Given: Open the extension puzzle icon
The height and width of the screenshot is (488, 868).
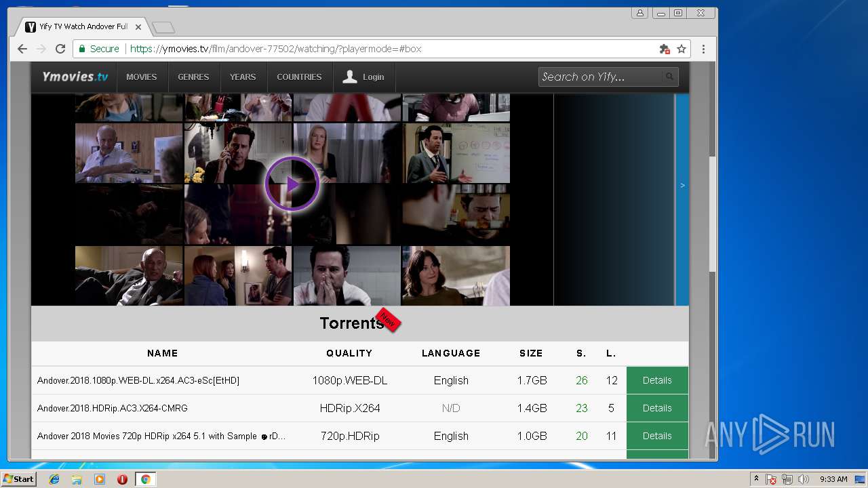Looking at the screenshot, I should pyautogui.click(x=665, y=49).
